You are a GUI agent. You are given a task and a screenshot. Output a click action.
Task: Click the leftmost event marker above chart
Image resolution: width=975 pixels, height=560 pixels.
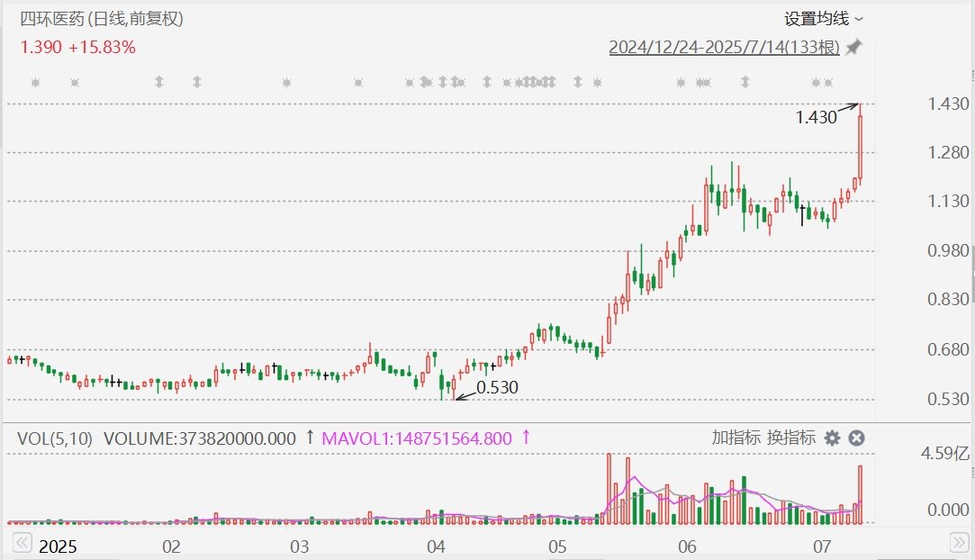point(36,83)
